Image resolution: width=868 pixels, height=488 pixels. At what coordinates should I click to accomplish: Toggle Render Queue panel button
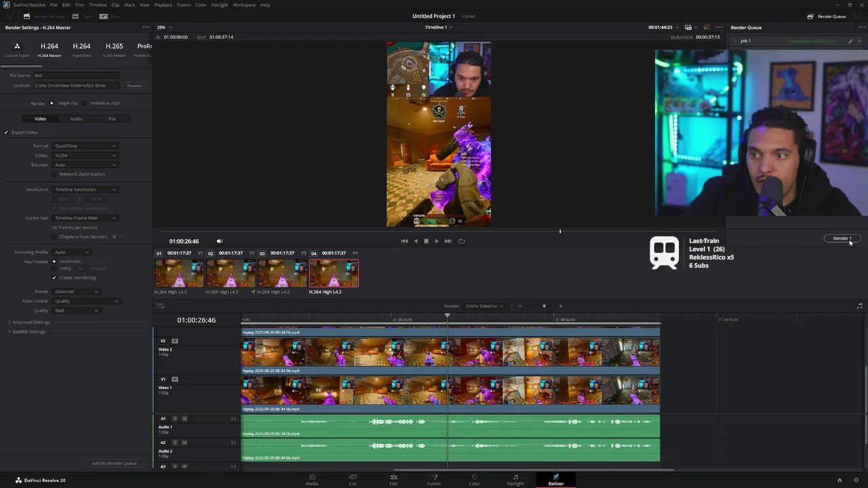point(827,16)
